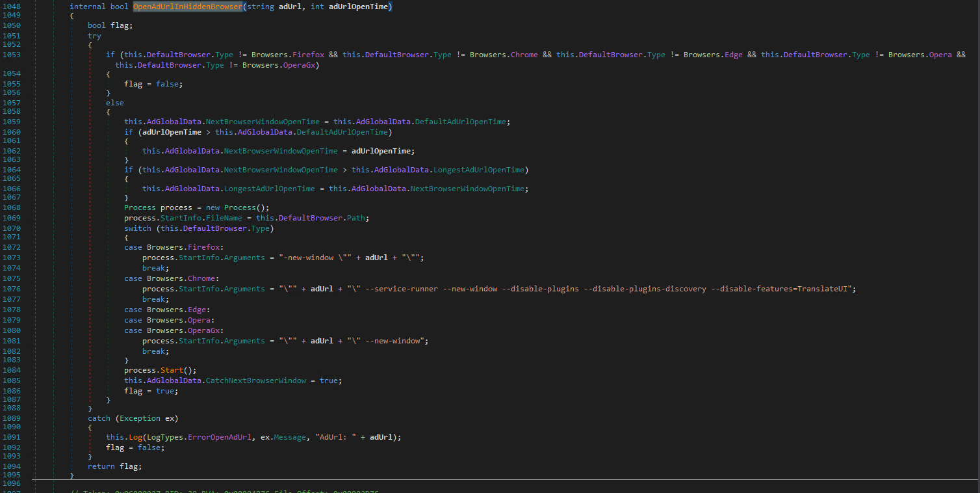980x493 pixels.
Task: Click "case Browsers.Opera:" on line 1079
Action: click(x=170, y=320)
